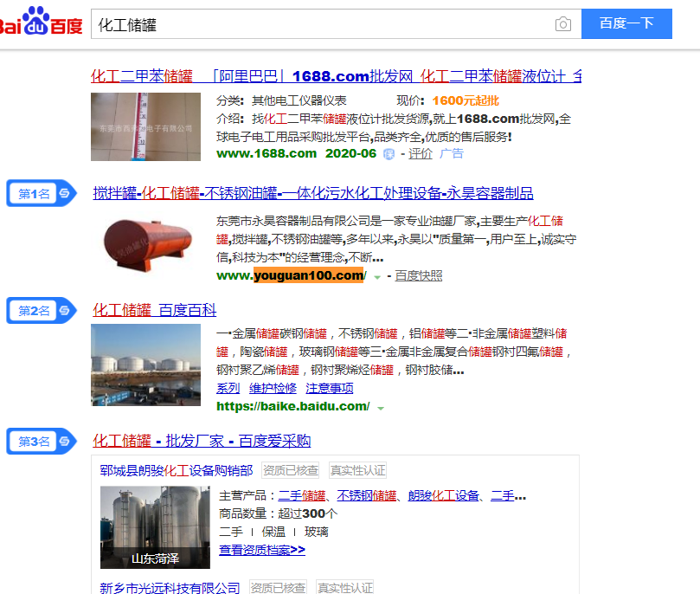The width and height of the screenshot is (700, 594).
Task: Open the 化工二甲苯储罐 1688.com ad title
Action: pos(336,76)
